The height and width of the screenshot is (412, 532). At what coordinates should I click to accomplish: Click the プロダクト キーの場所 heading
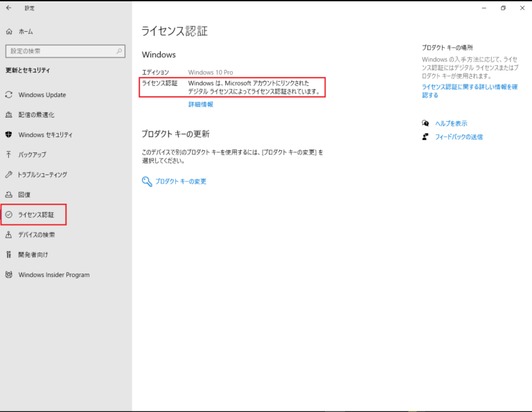447,48
